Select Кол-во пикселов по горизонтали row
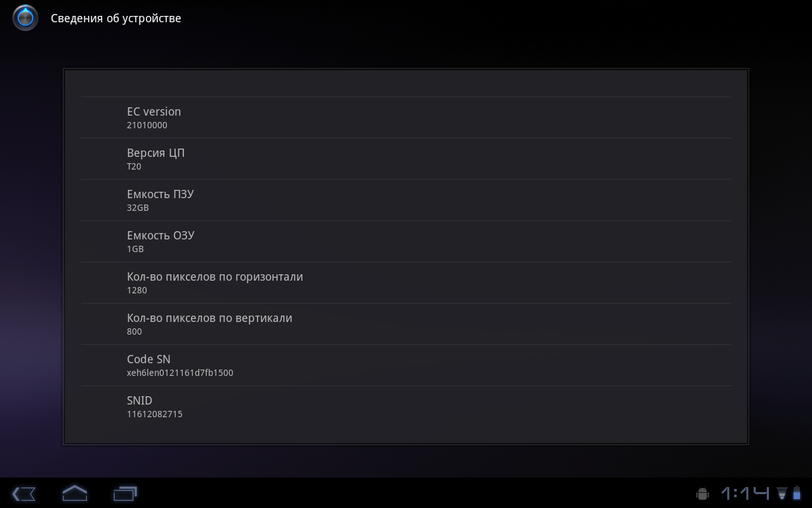The image size is (812, 508). pyautogui.click(x=406, y=283)
